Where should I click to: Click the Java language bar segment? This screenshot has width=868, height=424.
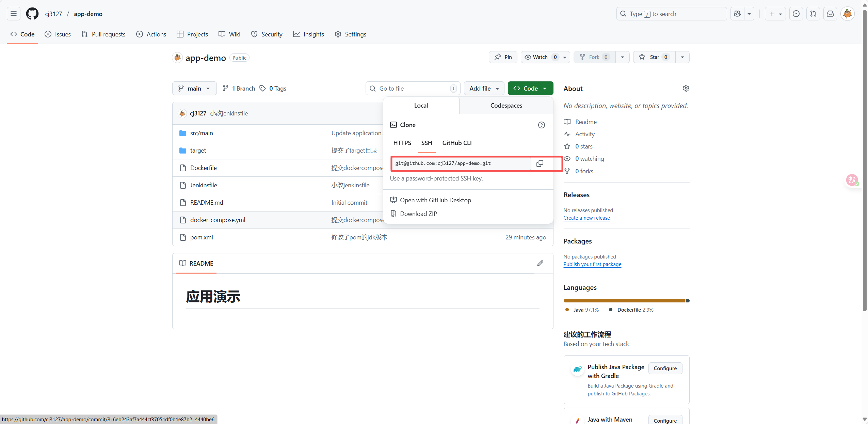tap(624, 301)
